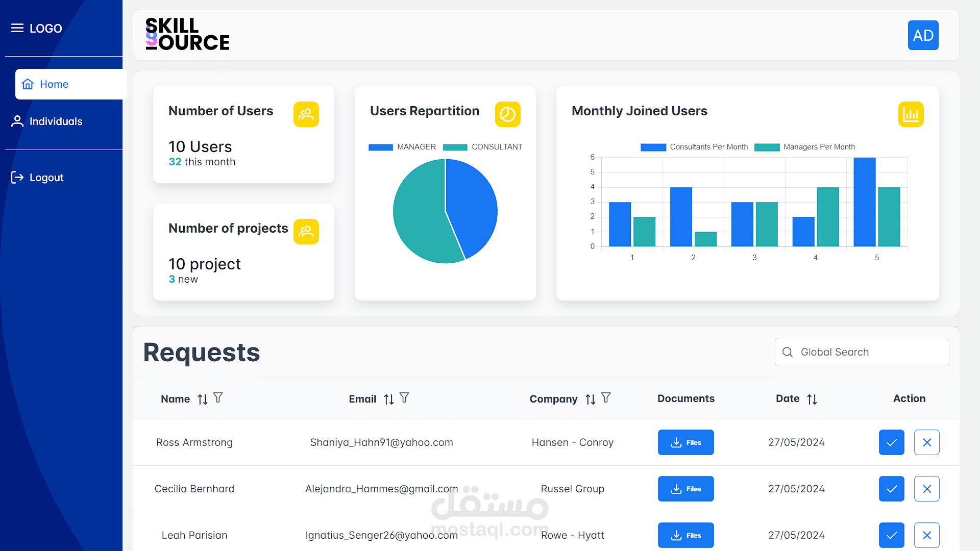Click the Name column header label
This screenshot has width=980, height=551.
click(176, 399)
